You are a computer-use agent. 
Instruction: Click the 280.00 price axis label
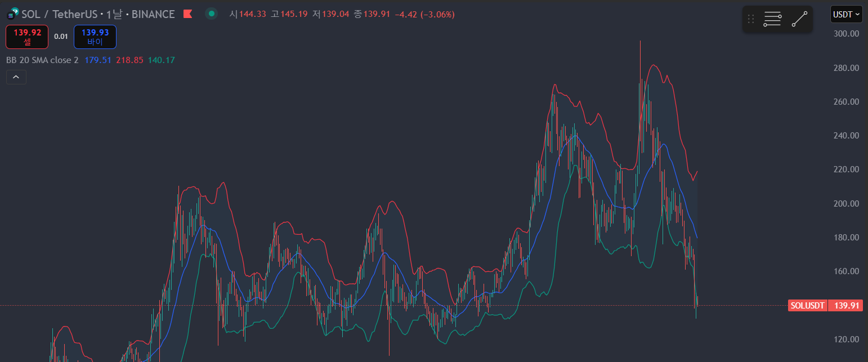(846, 68)
